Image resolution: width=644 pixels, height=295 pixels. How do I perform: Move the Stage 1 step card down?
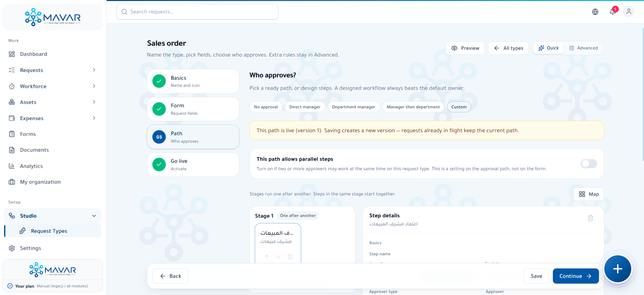pyautogui.click(x=278, y=256)
